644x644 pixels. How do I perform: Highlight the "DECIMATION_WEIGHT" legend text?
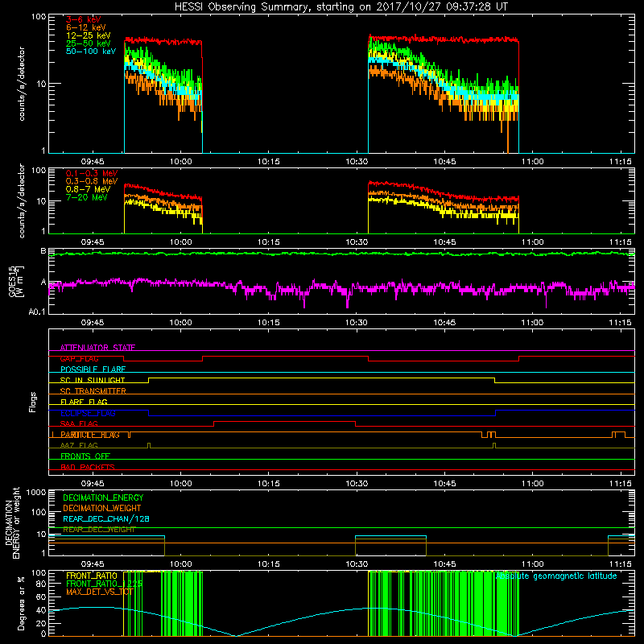102,508
